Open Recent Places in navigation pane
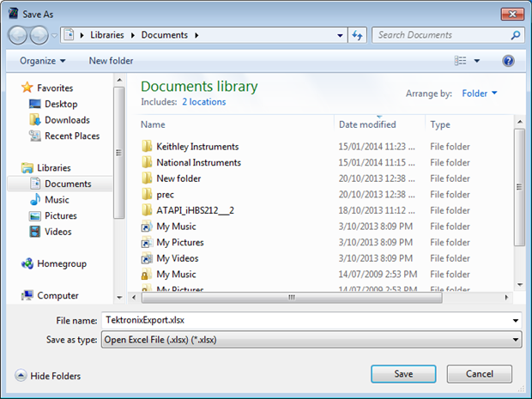The image size is (532, 399). coord(71,136)
